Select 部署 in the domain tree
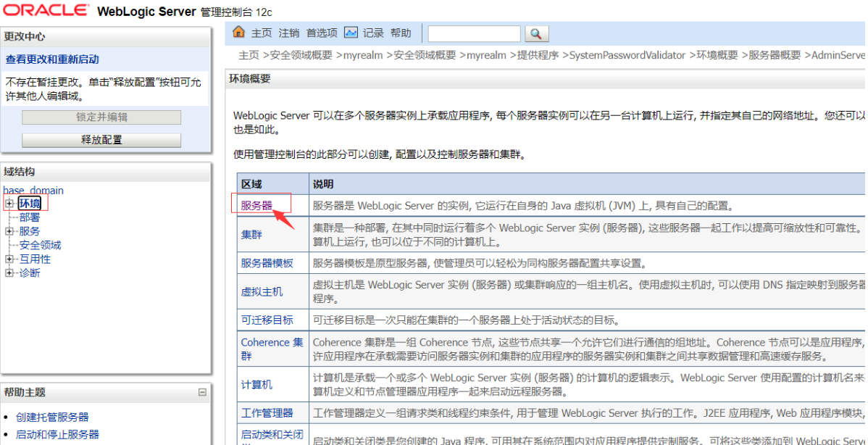 30,217
